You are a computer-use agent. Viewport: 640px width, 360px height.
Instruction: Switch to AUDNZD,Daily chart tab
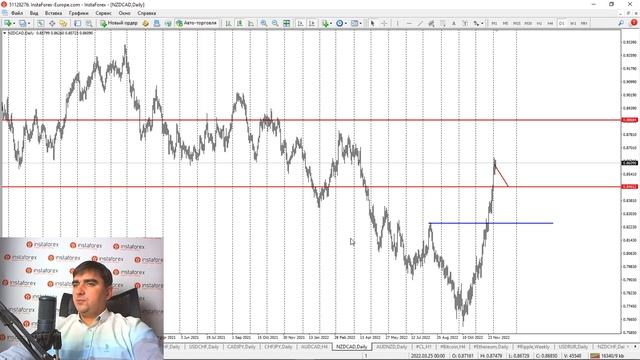(x=391, y=347)
